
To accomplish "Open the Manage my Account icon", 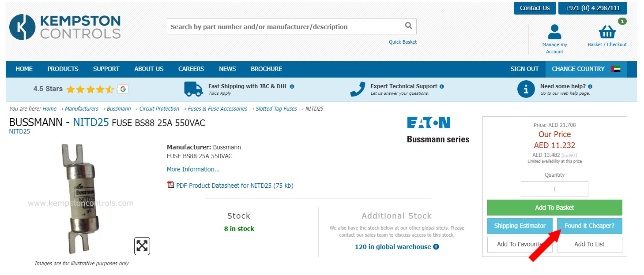I will click(x=554, y=32).
